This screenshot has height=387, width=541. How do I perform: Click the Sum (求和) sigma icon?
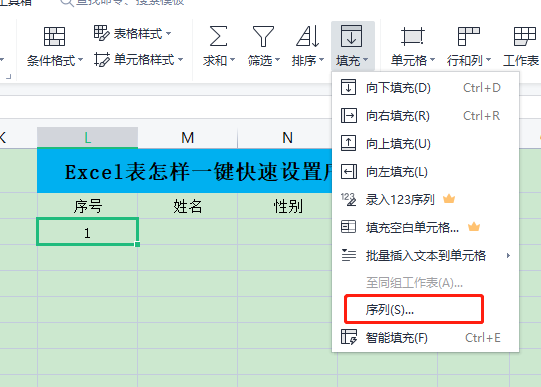coord(218,36)
